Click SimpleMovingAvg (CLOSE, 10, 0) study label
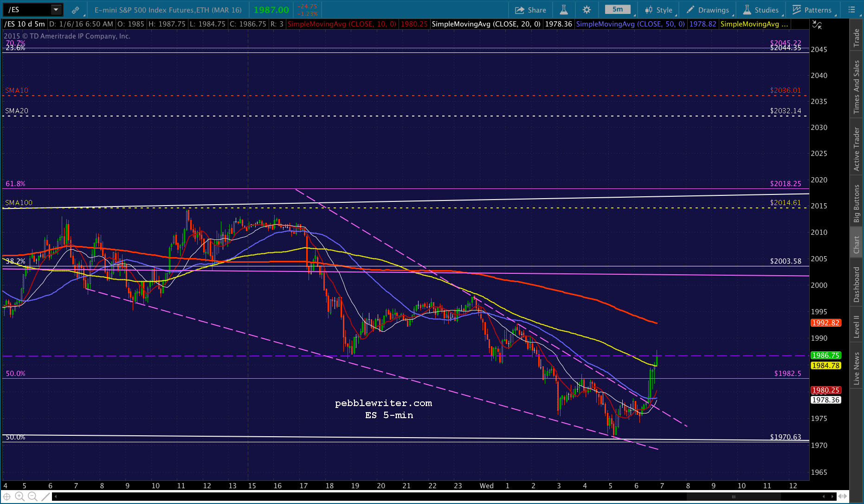The width and height of the screenshot is (864, 504). click(342, 24)
